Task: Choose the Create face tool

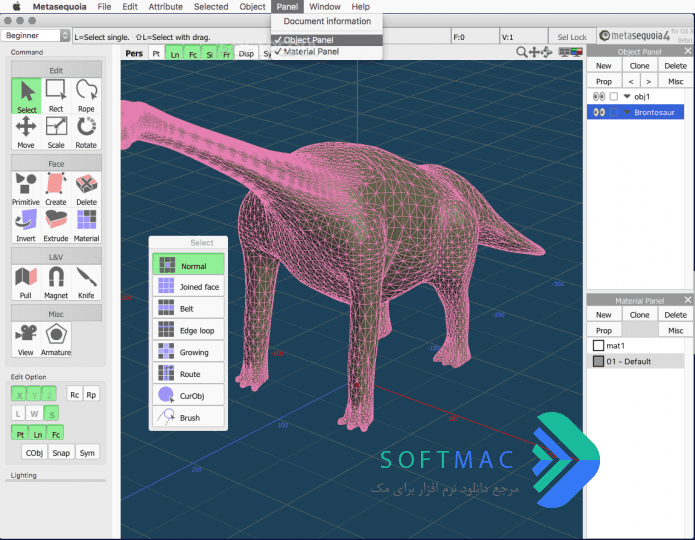Action: point(56,189)
